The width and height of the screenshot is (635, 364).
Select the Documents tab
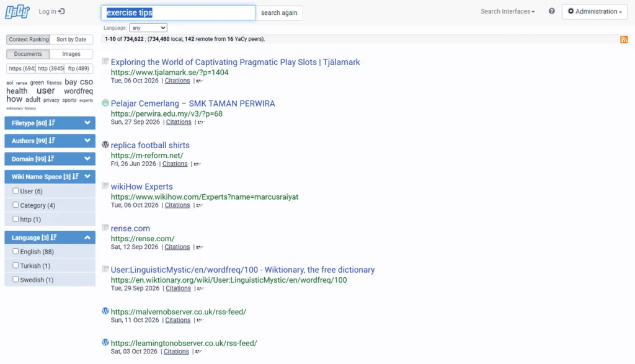[x=28, y=54]
